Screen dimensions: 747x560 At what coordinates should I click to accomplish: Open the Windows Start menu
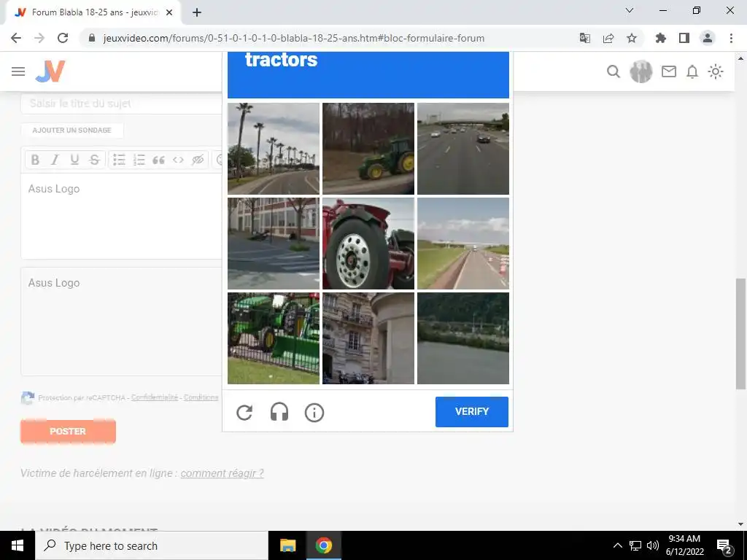tap(18, 545)
